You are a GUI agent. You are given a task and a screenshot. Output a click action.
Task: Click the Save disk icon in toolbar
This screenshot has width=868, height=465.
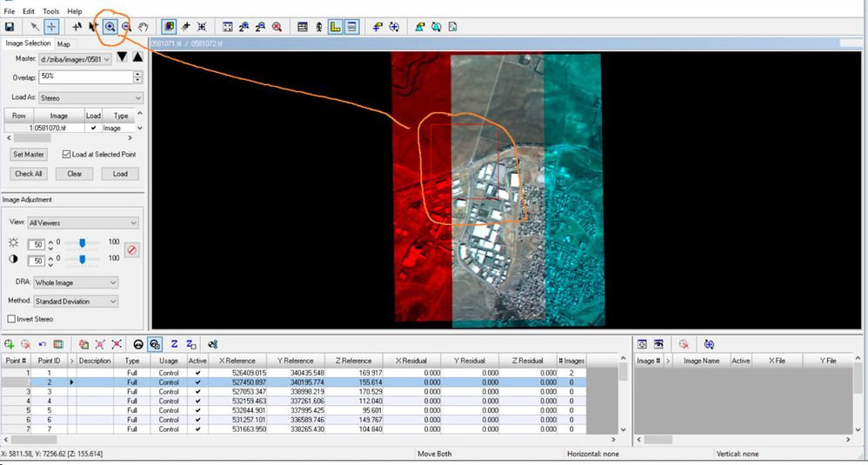[10, 27]
